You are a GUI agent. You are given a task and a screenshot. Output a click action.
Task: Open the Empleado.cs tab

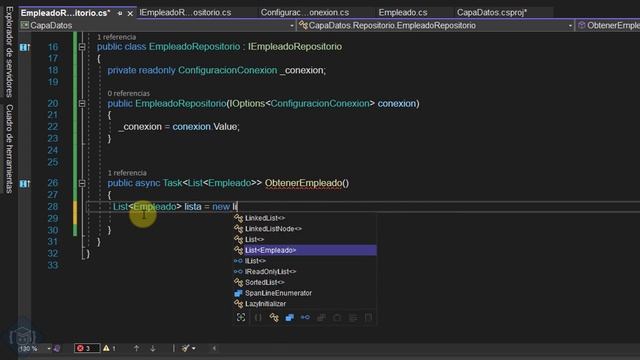point(403,13)
